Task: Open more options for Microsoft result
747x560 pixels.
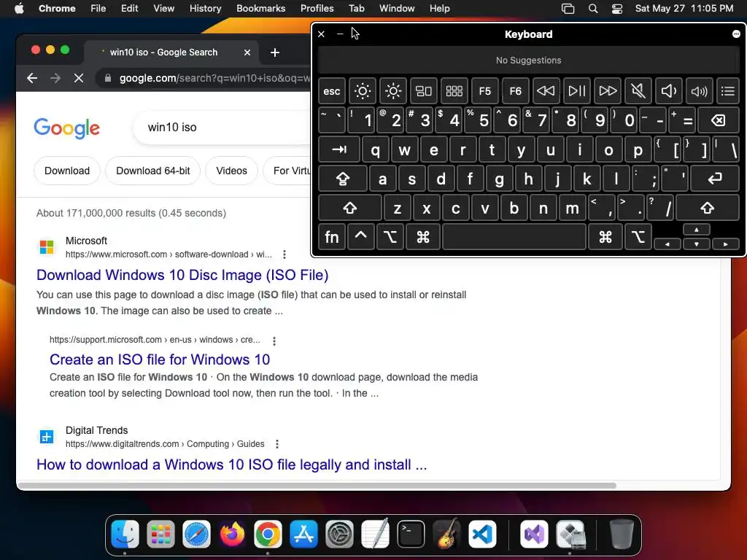Action: click(285, 254)
